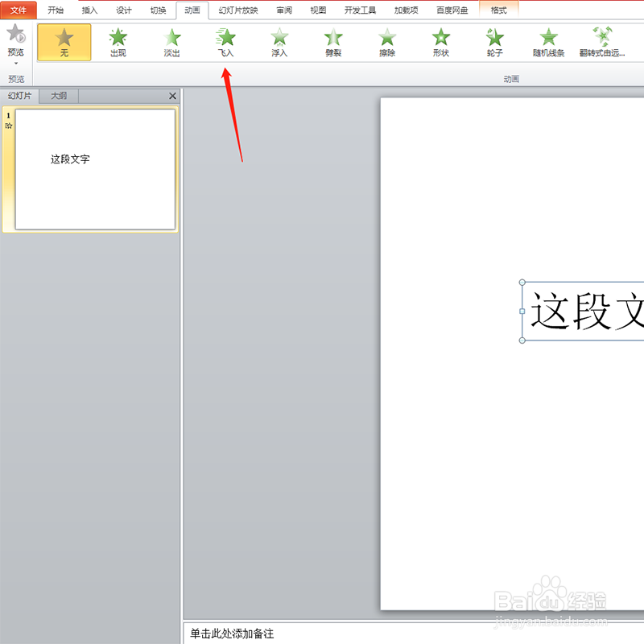
Task: Switch to the 插入 ribbon tab
Action: point(89,10)
